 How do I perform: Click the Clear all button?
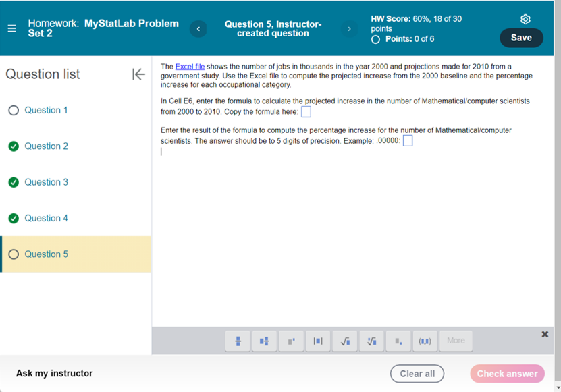[417, 374]
